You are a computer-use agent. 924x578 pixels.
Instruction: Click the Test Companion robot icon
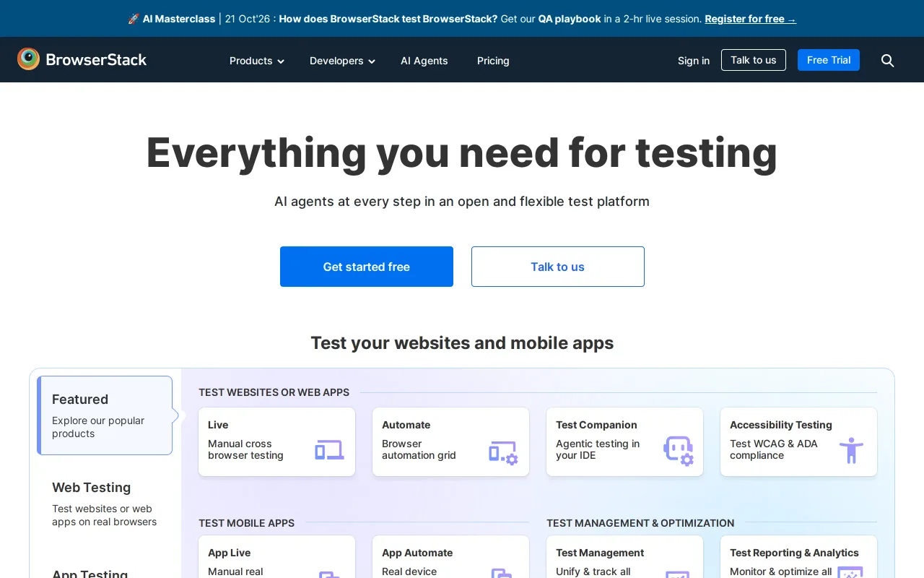pos(678,451)
